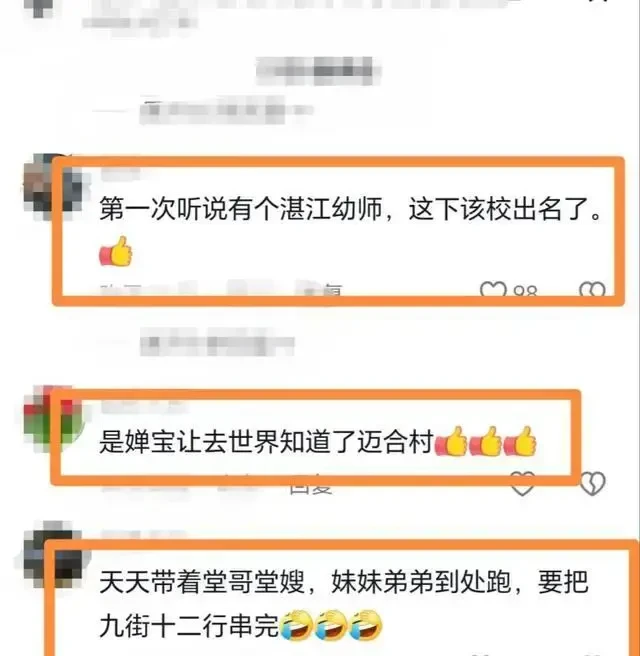Screen dimensions: 640x656
Task: Tap the 98 likes count
Action: point(525,290)
